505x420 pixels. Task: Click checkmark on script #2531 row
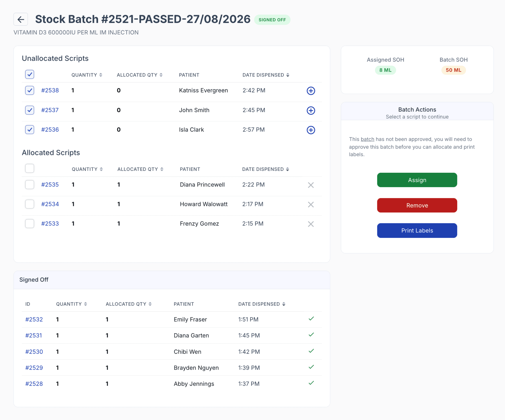coord(311,334)
